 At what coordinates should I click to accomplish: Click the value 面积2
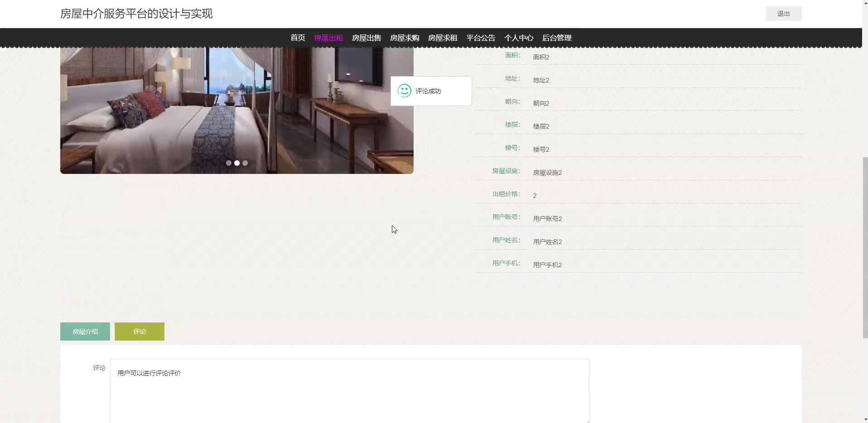coord(541,57)
